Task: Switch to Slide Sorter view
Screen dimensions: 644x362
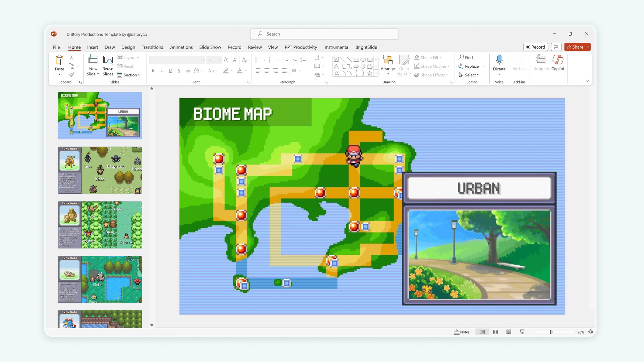Action: pos(495,332)
